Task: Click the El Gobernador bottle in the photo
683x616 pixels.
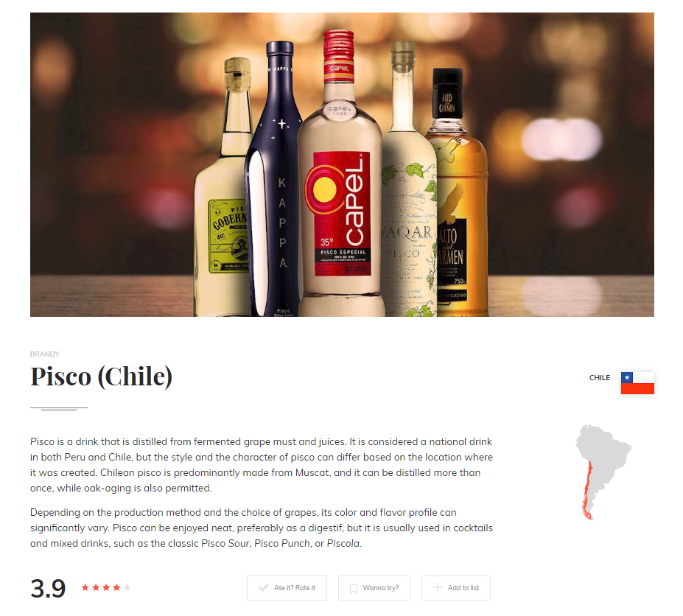Action: pos(224,187)
